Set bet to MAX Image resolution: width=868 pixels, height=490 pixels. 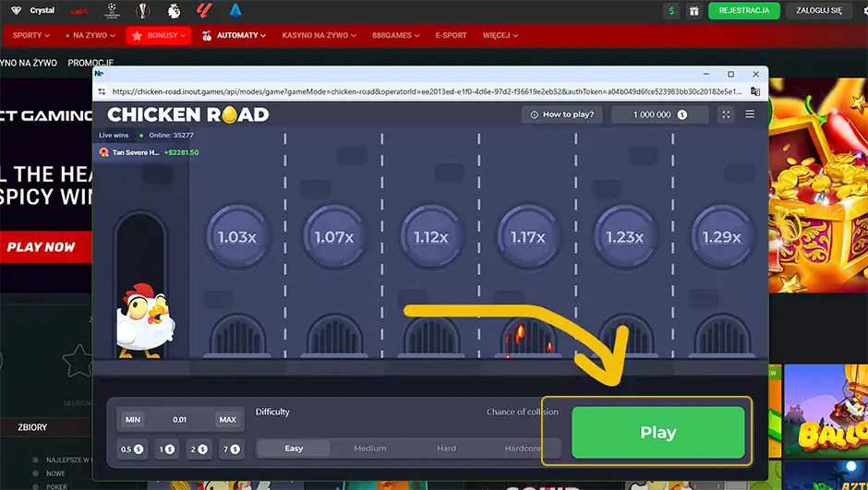[x=227, y=420]
